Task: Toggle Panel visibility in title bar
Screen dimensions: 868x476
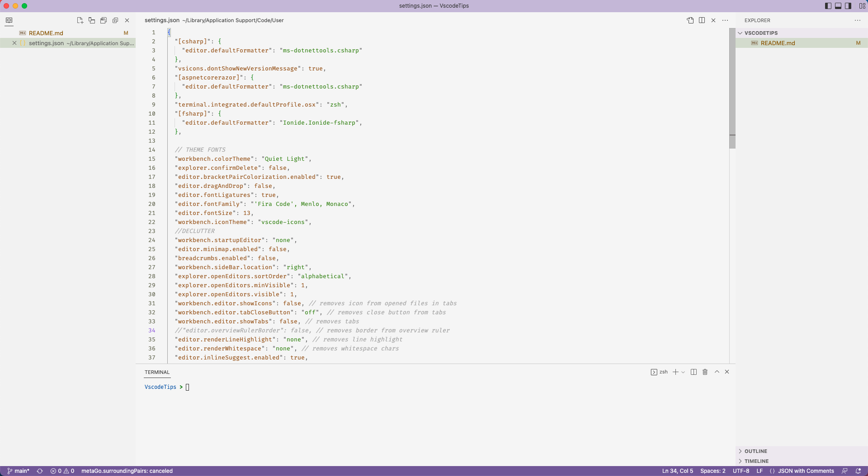Action: point(838,6)
